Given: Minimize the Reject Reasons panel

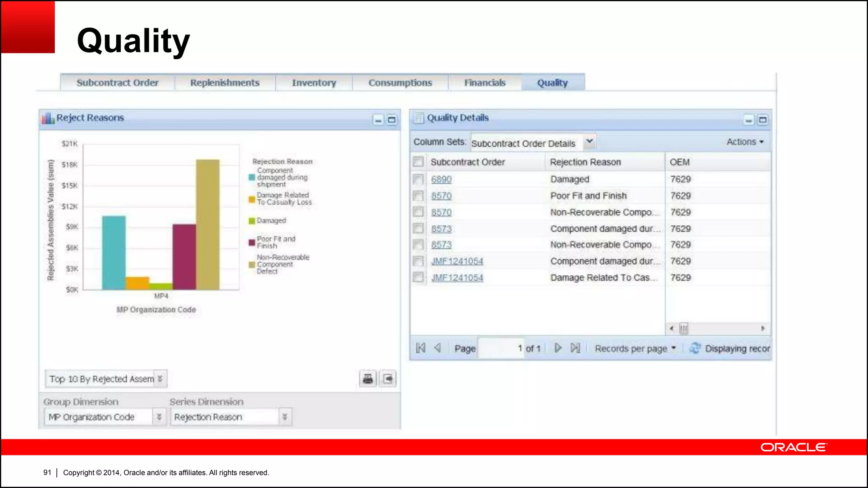Looking at the screenshot, I should coord(378,120).
